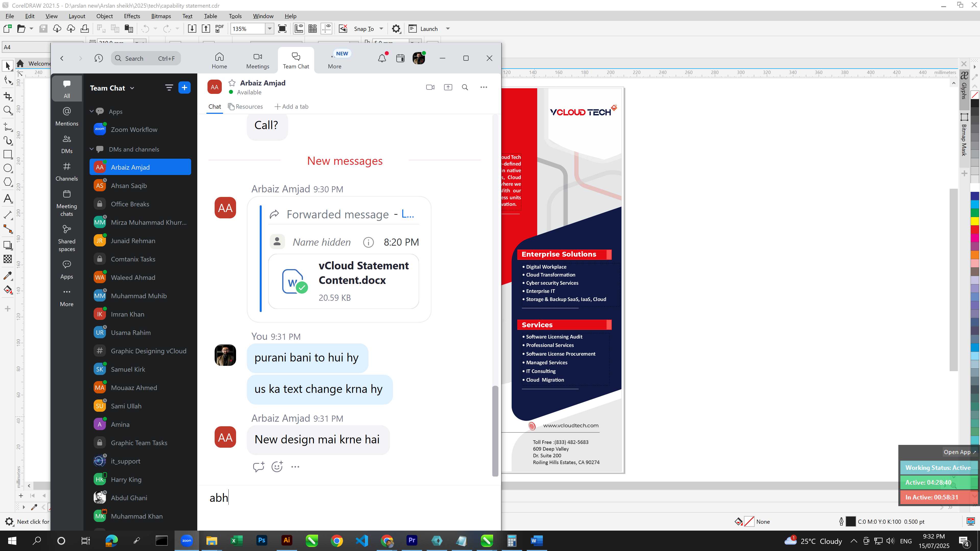Open Zoom calendar icon
Viewport: 980px width, 551px height.
pyautogui.click(x=400, y=58)
